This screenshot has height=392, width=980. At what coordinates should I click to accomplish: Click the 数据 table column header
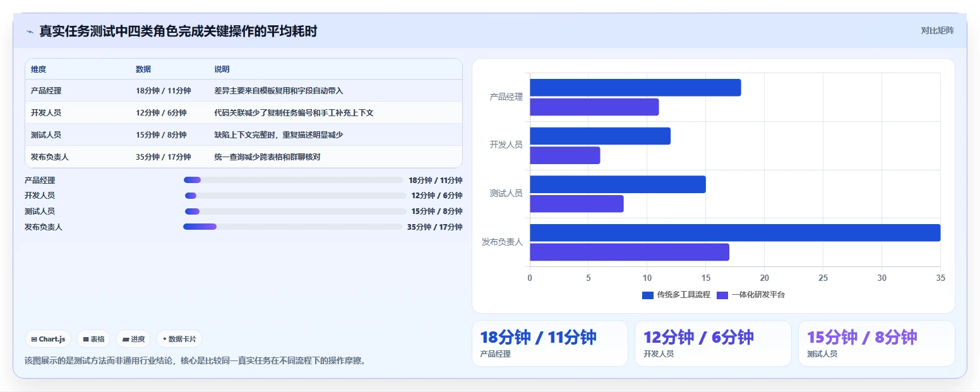(x=143, y=69)
